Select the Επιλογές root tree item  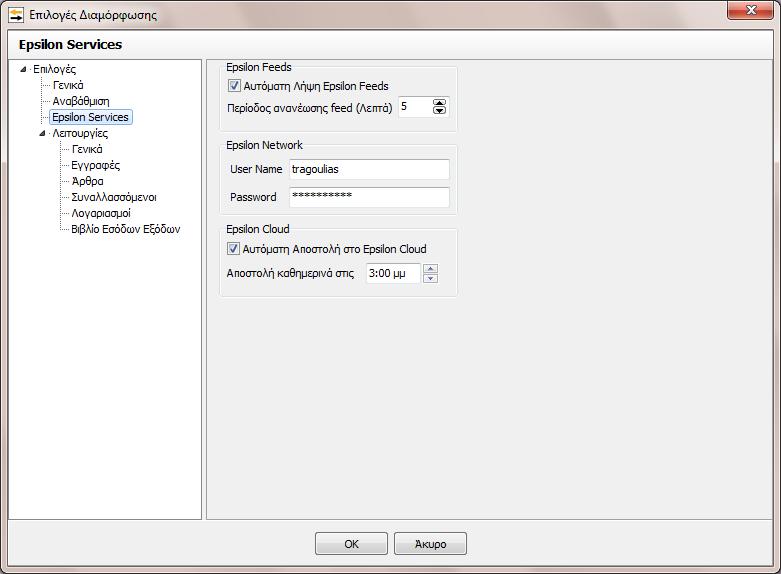point(54,69)
